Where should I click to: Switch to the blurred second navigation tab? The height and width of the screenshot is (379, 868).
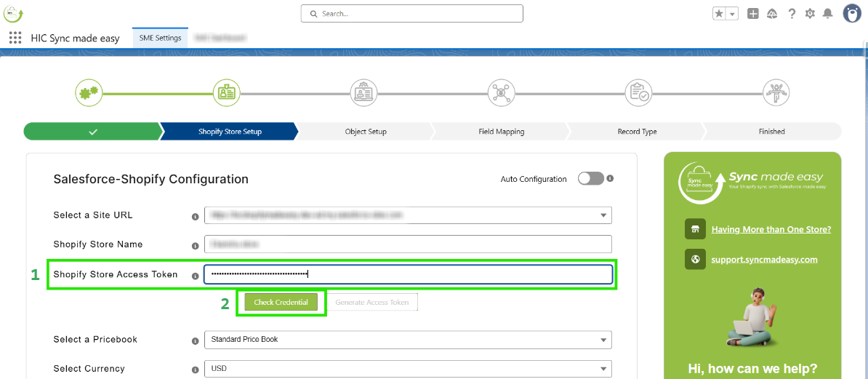click(220, 39)
